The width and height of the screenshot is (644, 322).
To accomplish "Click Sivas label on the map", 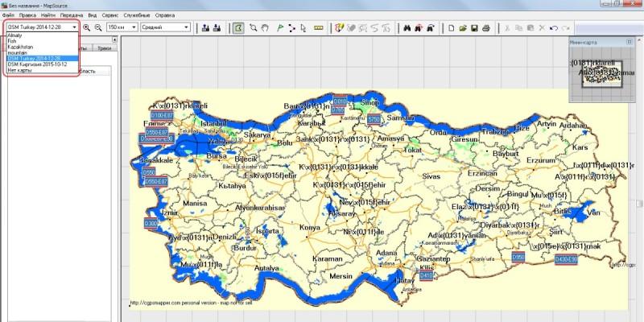I will (x=431, y=176).
